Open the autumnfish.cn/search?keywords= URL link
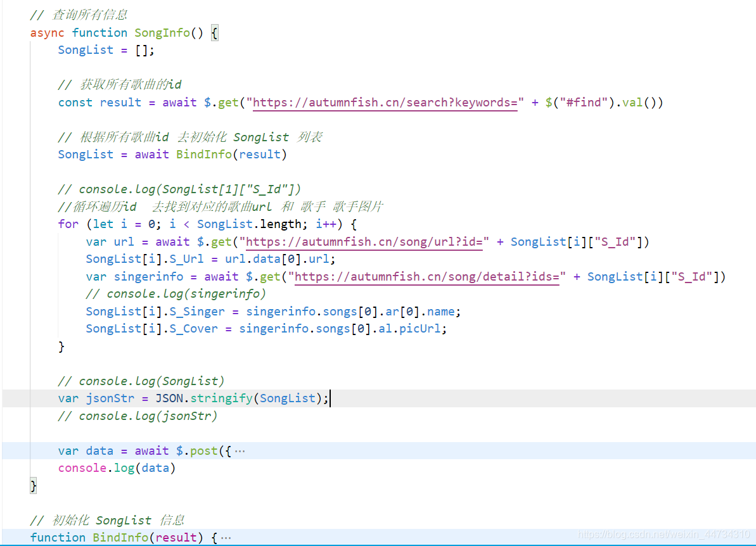The image size is (756, 546). coord(385,103)
